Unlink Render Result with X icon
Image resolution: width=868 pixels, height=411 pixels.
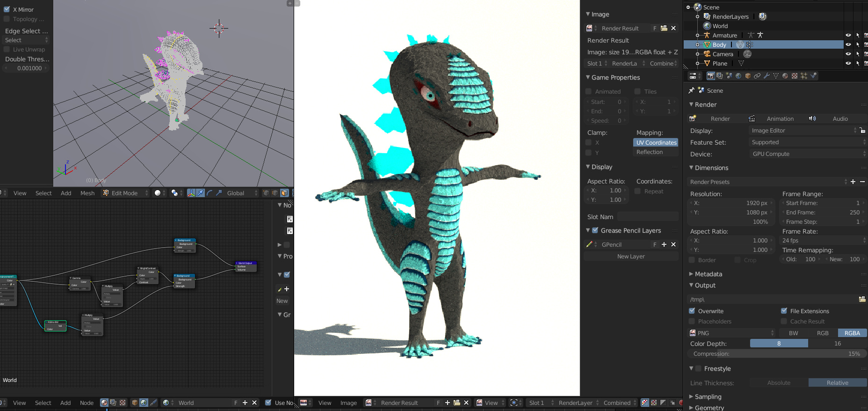pos(673,28)
